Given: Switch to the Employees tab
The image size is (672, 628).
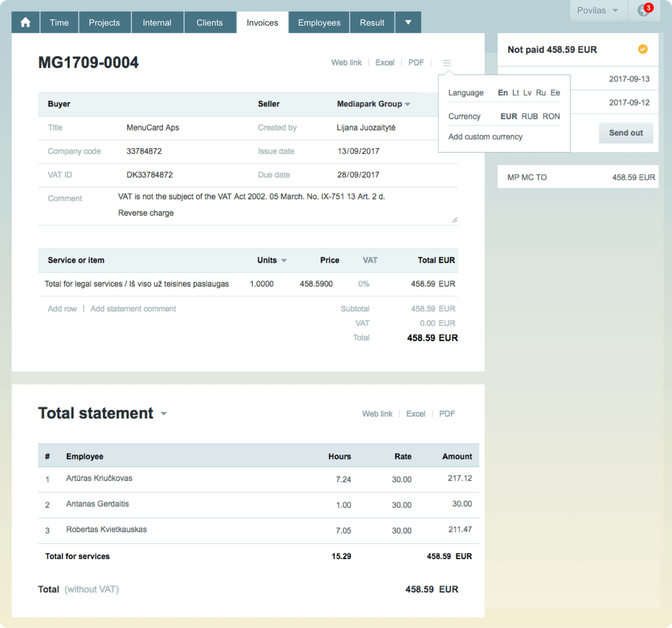Looking at the screenshot, I should click(319, 22).
